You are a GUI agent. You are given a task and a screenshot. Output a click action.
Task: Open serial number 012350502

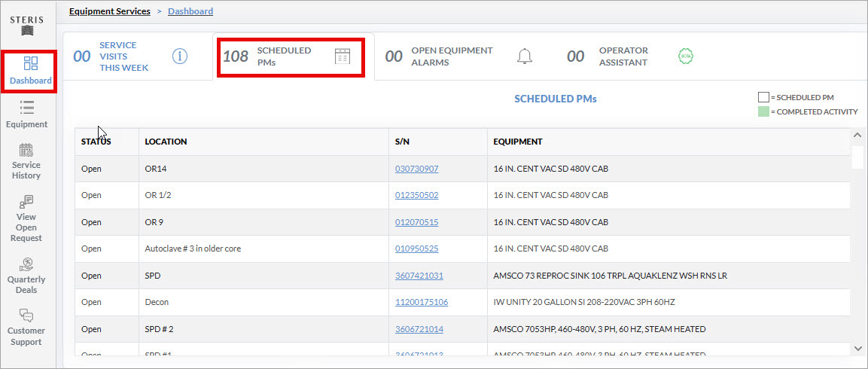(x=417, y=195)
